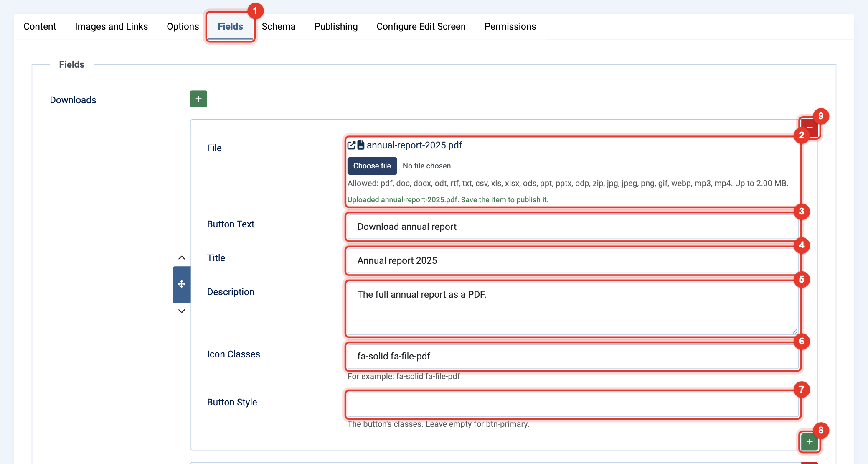This screenshot has height=464, width=868.
Task: Click green plus button beside Downloads label
Action: point(198,99)
